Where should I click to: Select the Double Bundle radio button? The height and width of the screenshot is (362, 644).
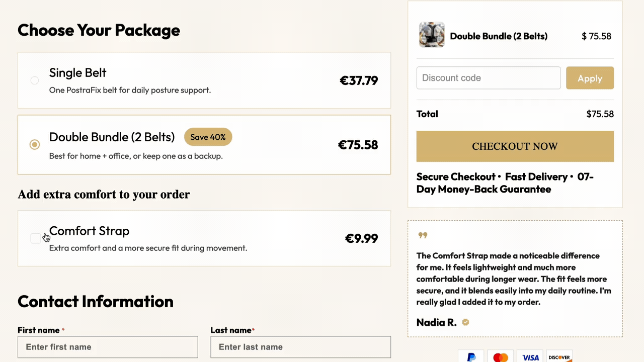[x=35, y=145]
